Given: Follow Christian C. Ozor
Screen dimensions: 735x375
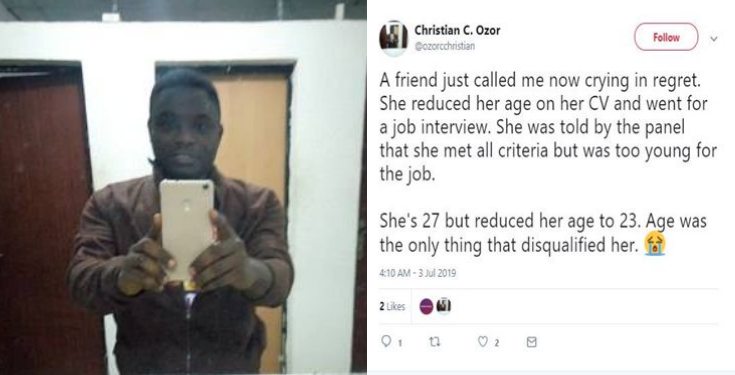Looking at the screenshot, I should point(666,37).
